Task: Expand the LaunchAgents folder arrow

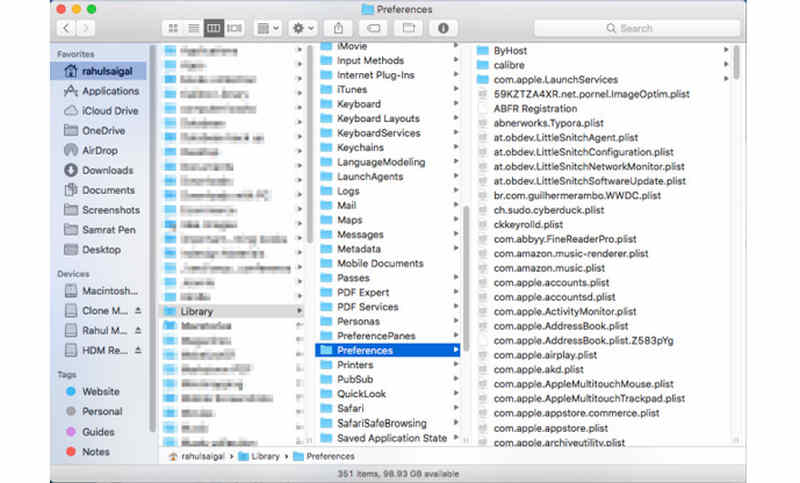Action: click(455, 176)
